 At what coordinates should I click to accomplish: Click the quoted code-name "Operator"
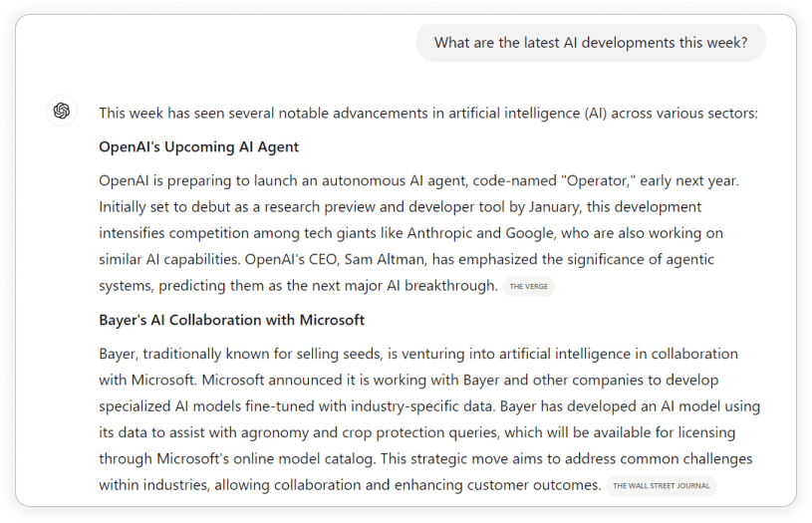tap(600, 181)
